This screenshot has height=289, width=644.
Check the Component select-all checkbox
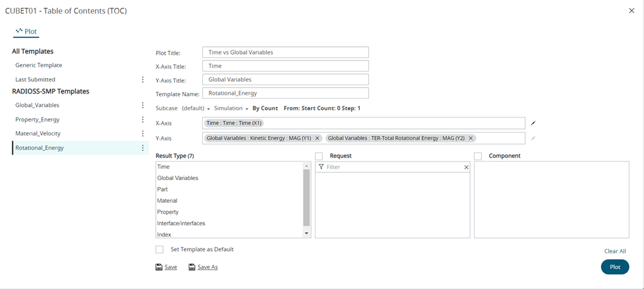(478, 156)
